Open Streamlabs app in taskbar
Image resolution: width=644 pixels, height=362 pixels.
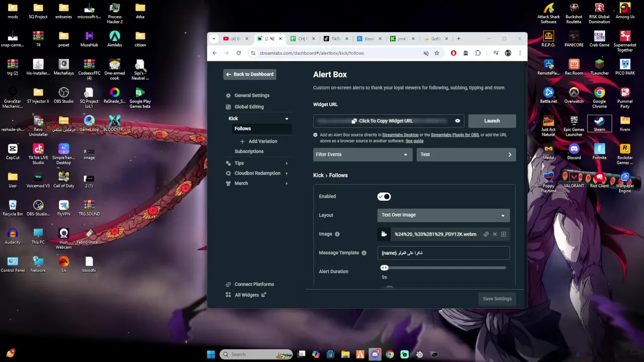pos(405,354)
